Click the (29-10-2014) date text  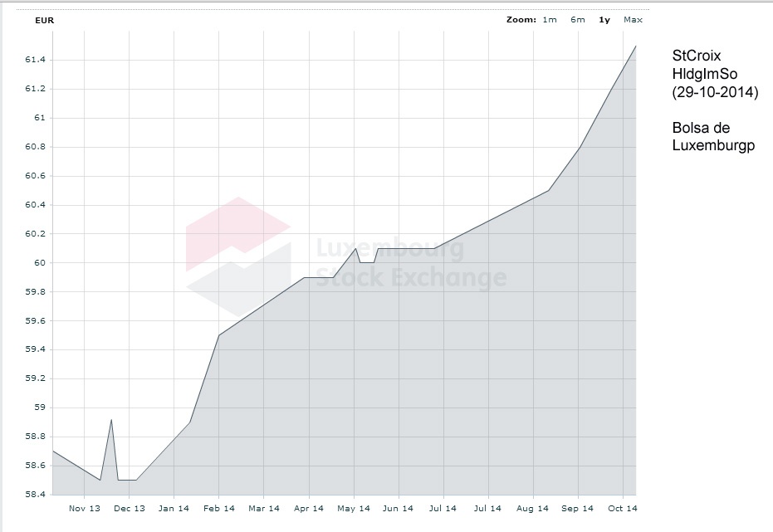click(x=715, y=92)
